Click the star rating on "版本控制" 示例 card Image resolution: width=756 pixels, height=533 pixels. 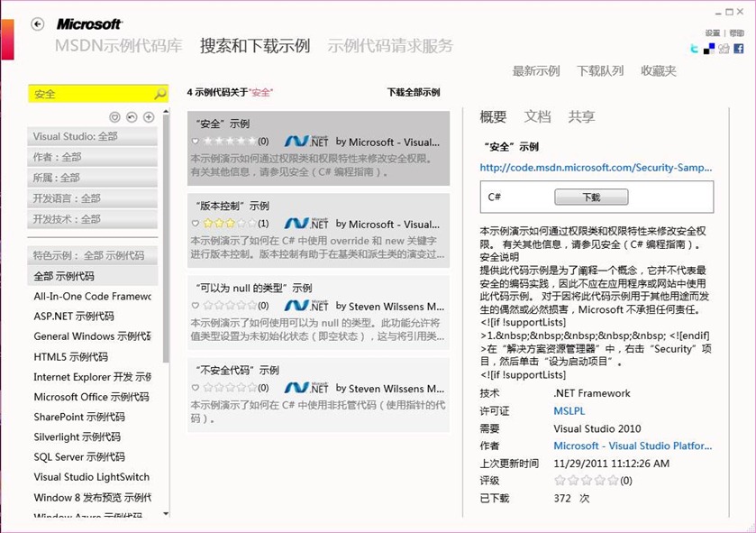[x=230, y=224]
